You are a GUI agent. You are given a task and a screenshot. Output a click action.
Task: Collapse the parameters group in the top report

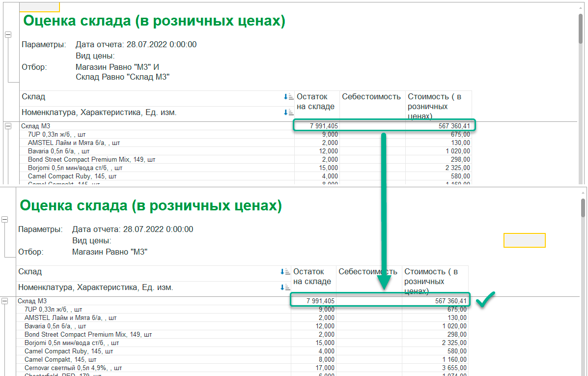8,34
